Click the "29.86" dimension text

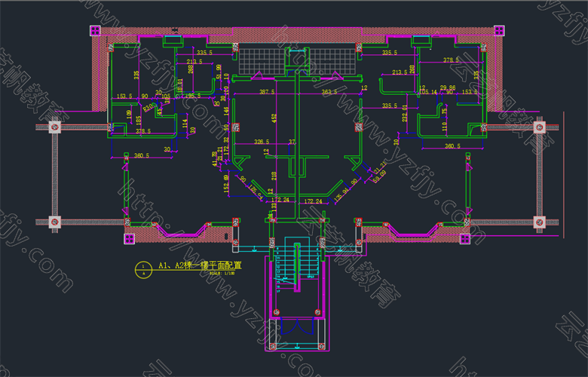(x=447, y=87)
